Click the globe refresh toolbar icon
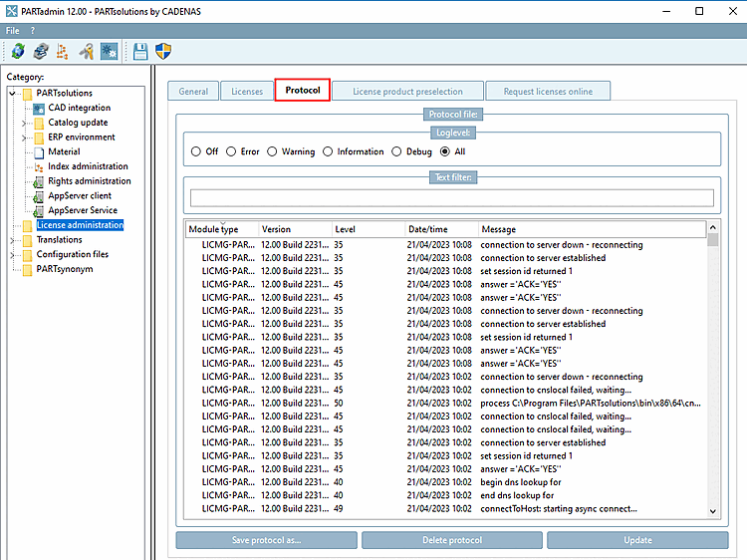The width and height of the screenshot is (747, 560). pyautogui.click(x=17, y=51)
